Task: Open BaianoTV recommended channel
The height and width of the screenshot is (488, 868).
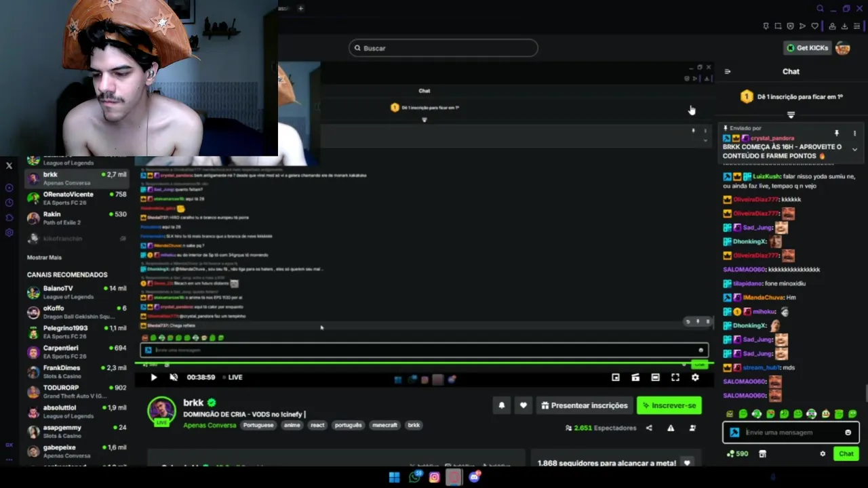Action: (77, 292)
